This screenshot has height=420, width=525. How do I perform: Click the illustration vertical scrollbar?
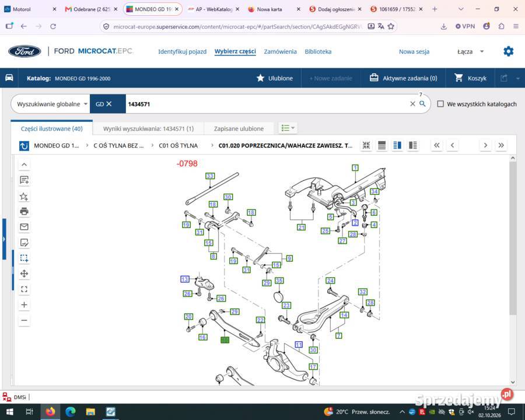point(513,239)
